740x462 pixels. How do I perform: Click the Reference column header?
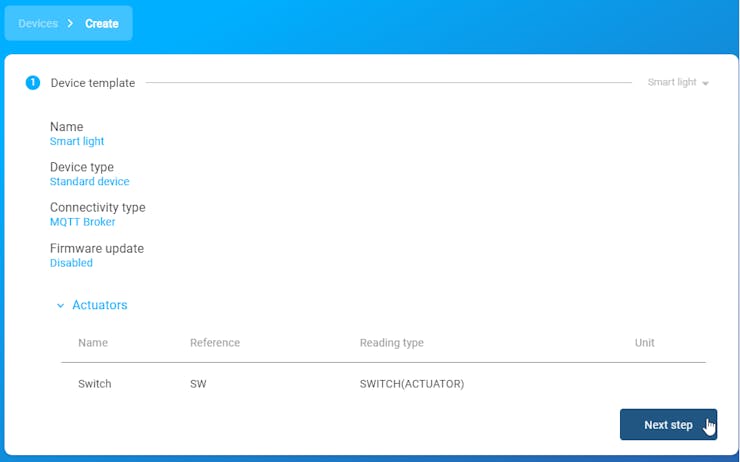click(215, 343)
